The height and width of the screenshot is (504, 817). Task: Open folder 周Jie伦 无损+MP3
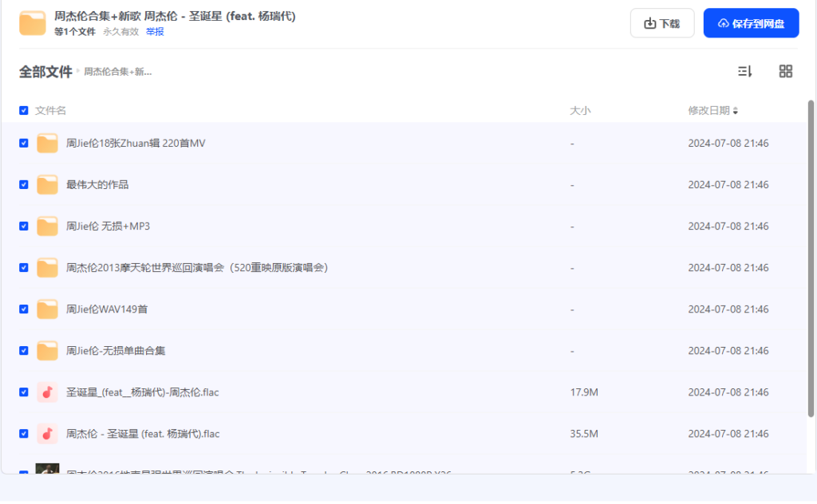point(108,226)
